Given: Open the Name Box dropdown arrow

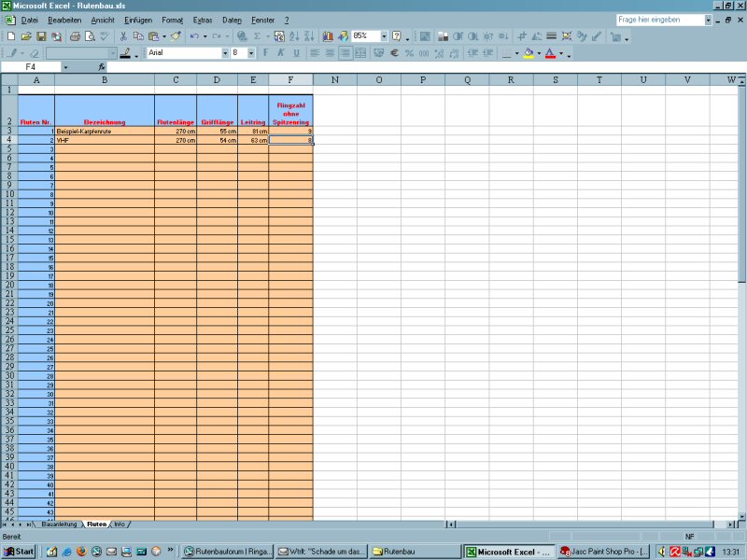Looking at the screenshot, I should (x=65, y=67).
